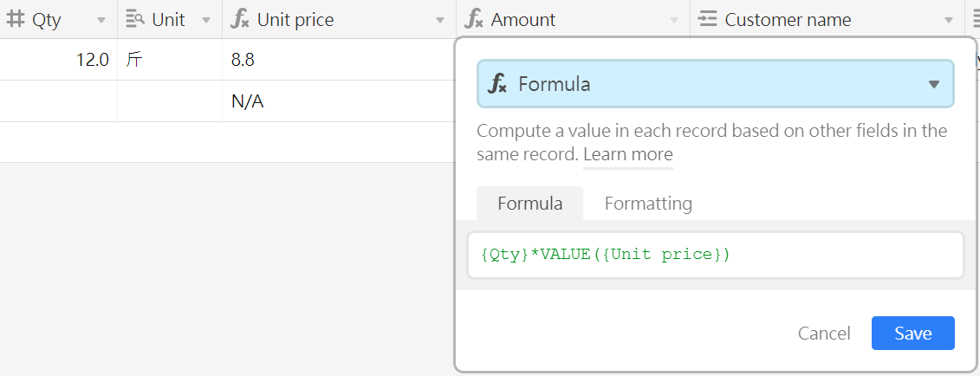Select the Unit price cell showing 8.8
980x376 pixels.
[339, 59]
